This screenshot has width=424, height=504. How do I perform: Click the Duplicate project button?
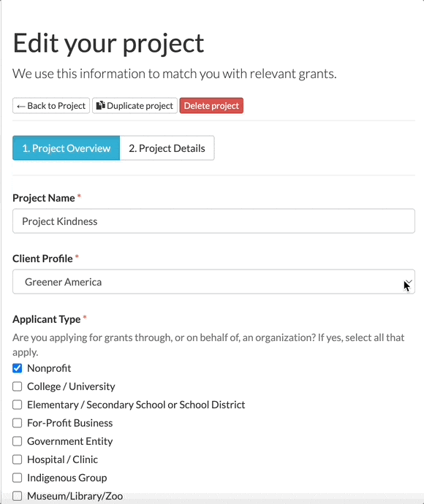135,106
